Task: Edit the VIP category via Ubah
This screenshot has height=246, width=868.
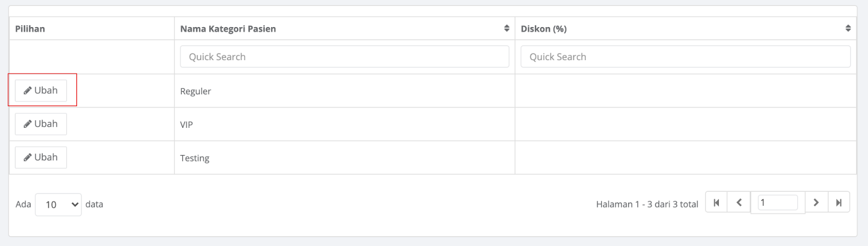Action: (41, 124)
